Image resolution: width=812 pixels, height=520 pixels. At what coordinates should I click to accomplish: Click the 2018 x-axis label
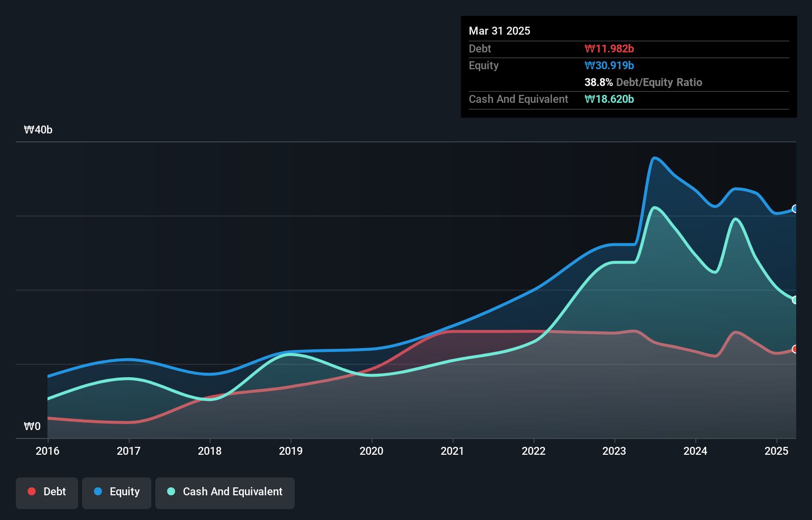[x=210, y=451]
